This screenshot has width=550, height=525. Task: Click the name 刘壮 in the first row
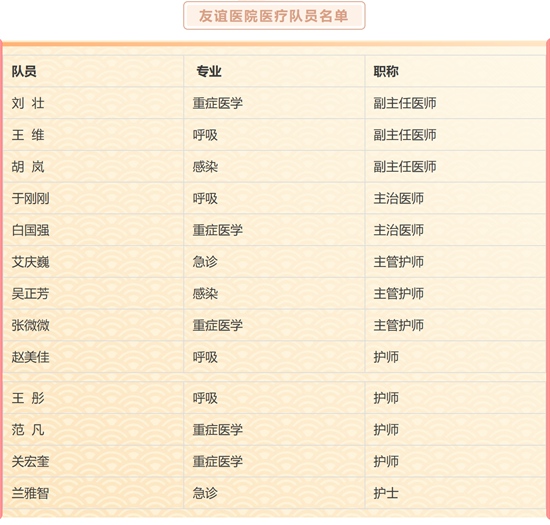pyautogui.click(x=28, y=103)
